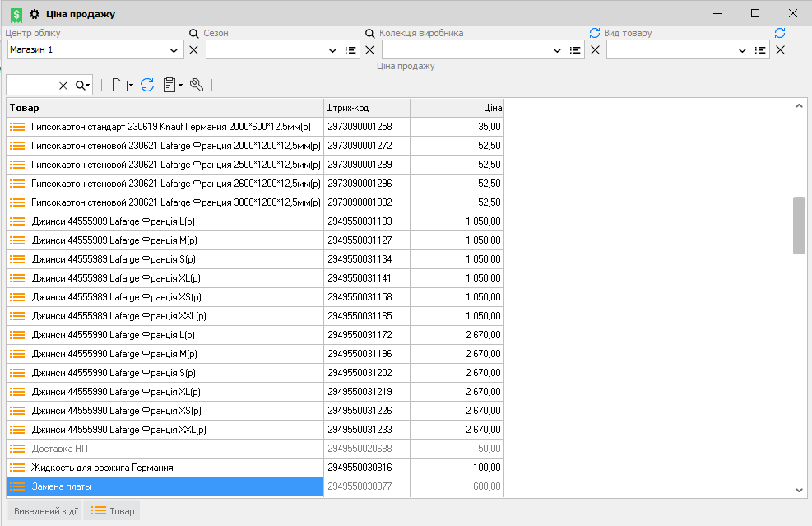
Task: Select the Жидкость для розжига Германия row
Action: (165, 468)
